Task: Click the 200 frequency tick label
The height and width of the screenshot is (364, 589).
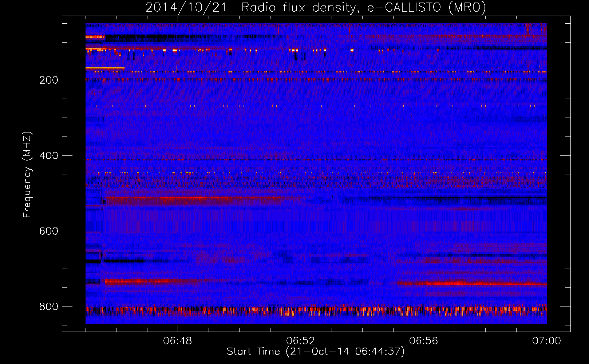Action: pos(49,80)
